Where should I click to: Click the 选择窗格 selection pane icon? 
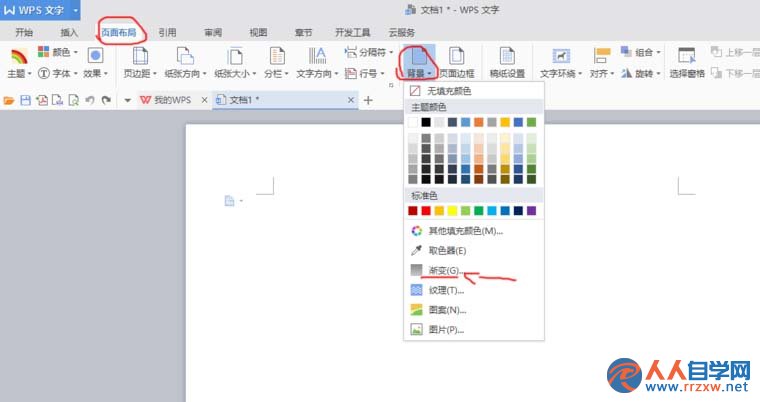click(687, 56)
